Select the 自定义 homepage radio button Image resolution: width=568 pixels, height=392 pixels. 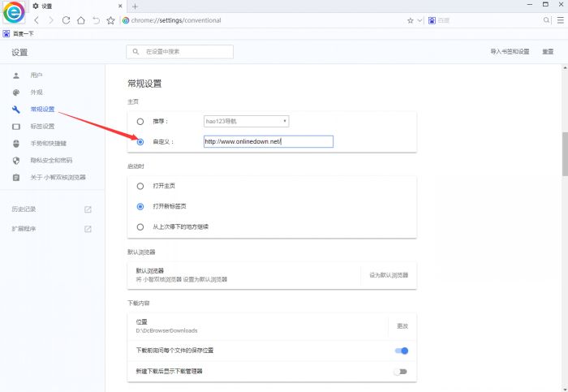click(x=140, y=142)
